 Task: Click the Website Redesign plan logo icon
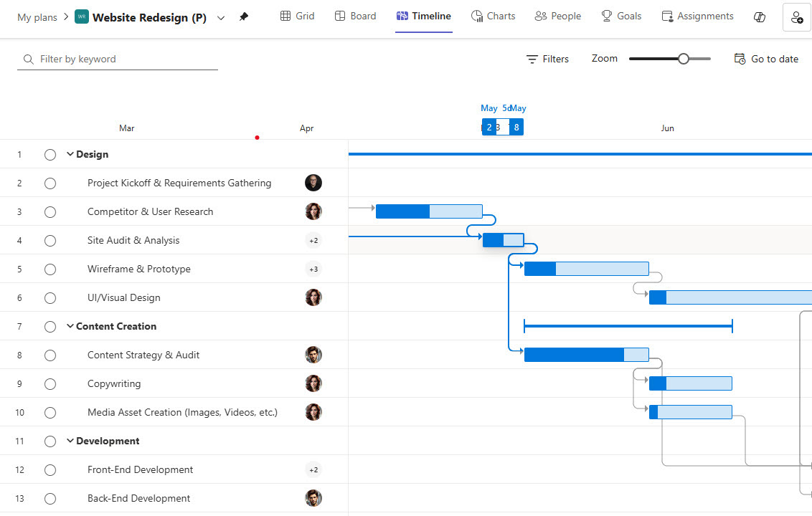[x=82, y=17]
